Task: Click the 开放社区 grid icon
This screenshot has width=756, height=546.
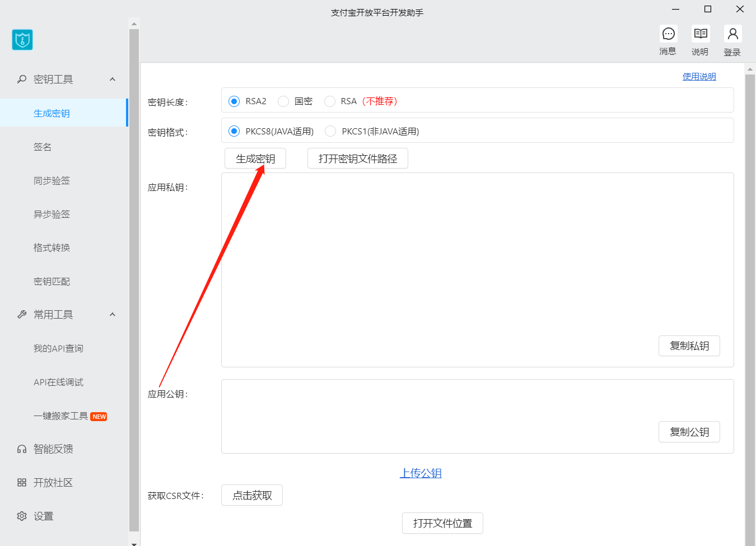Action: [22, 483]
